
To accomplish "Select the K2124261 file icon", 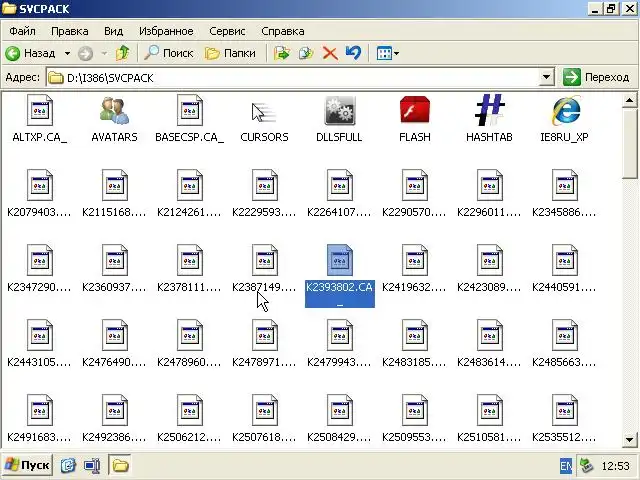I will pyautogui.click(x=190, y=185).
